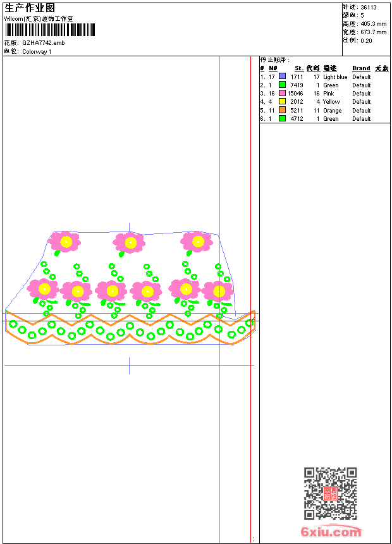
Task: Click the '元素' column header
Action: [x=382, y=68]
